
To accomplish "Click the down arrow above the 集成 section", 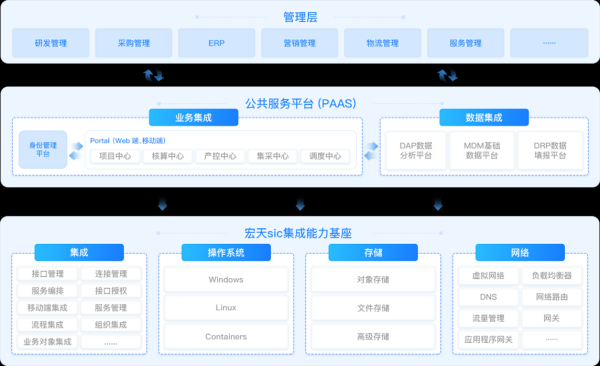I will [163, 204].
